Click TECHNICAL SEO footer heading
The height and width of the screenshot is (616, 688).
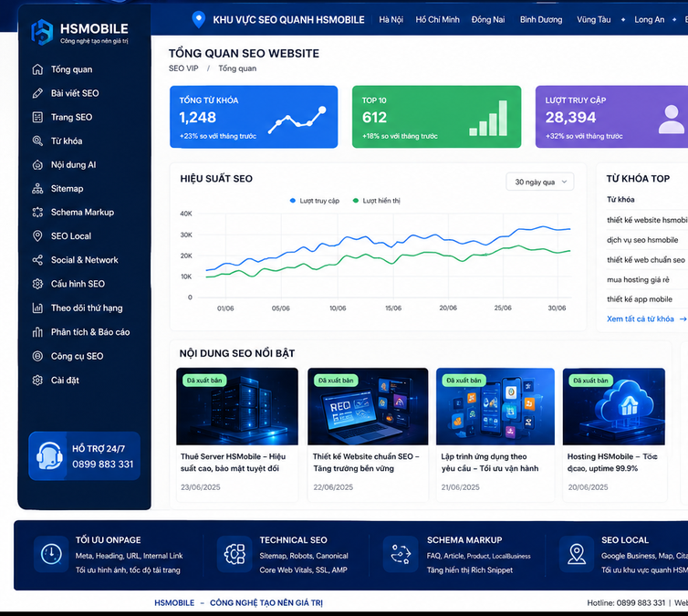(x=293, y=540)
